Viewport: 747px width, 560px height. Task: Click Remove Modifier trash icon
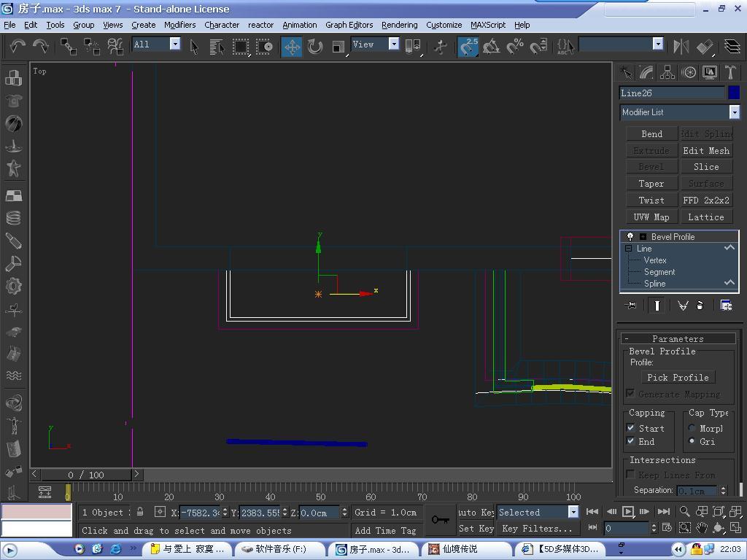click(x=700, y=306)
